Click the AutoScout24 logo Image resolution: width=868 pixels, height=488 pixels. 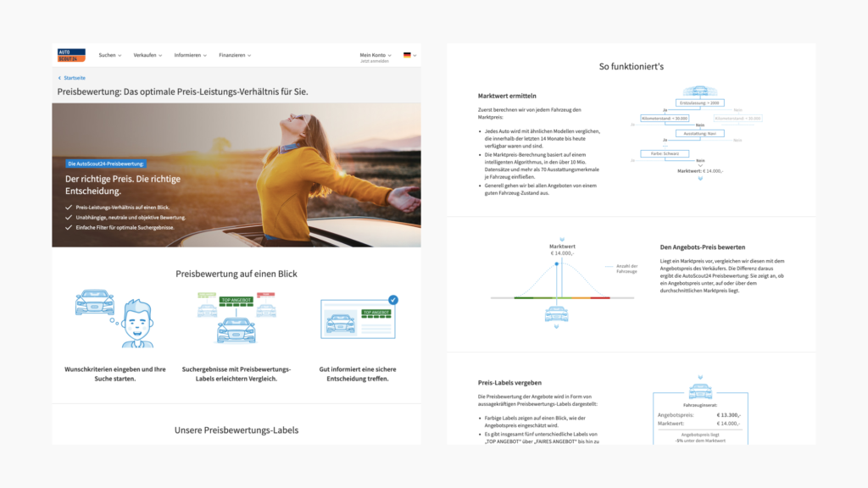click(x=71, y=55)
